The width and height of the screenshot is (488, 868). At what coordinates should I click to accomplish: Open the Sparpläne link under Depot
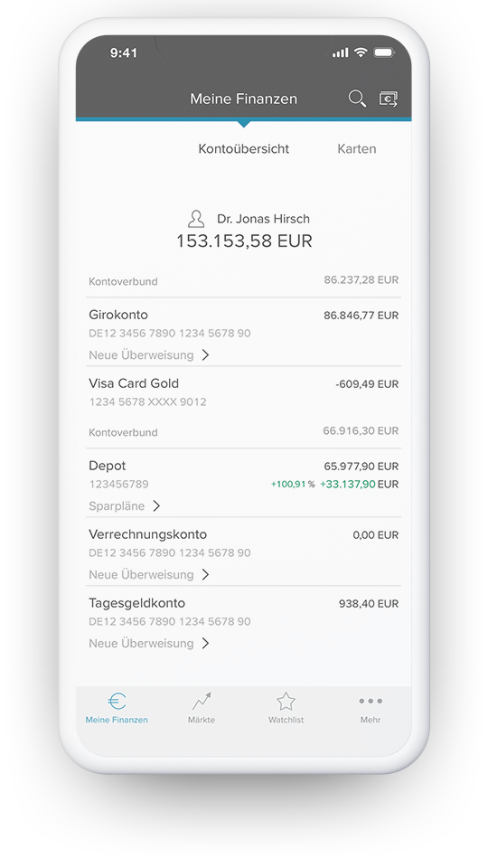(117, 506)
